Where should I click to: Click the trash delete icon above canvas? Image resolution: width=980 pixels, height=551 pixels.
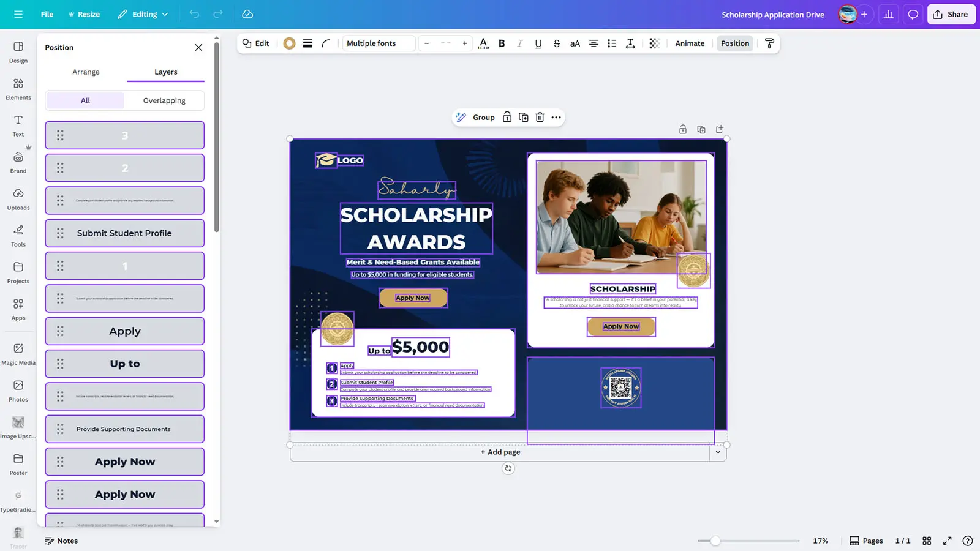click(x=540, y=117)
